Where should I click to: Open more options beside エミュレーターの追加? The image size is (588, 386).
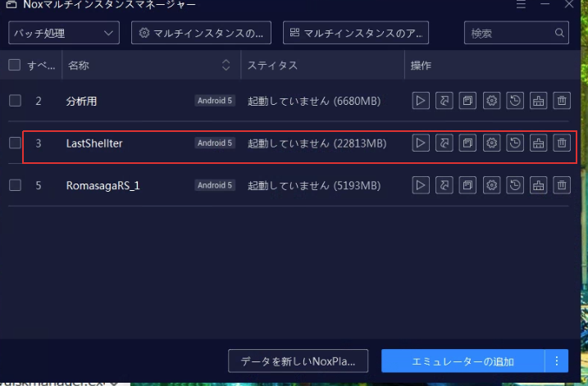(x=557, y=361)
